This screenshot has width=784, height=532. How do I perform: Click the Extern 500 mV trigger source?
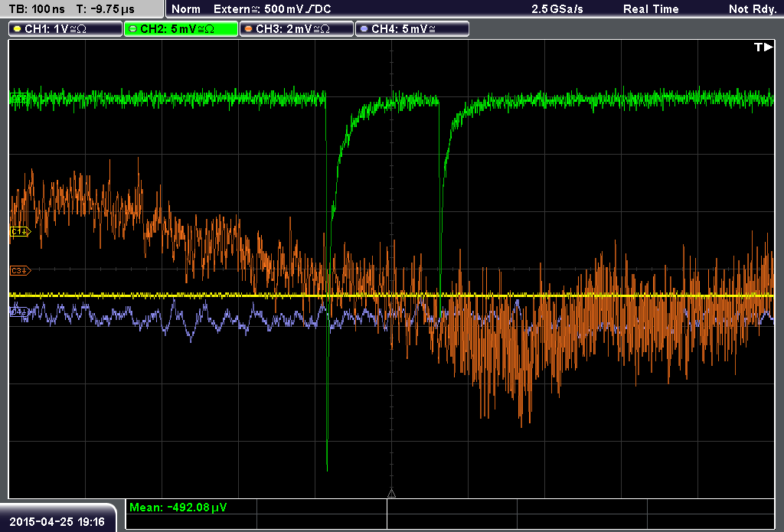click(272, 9)
